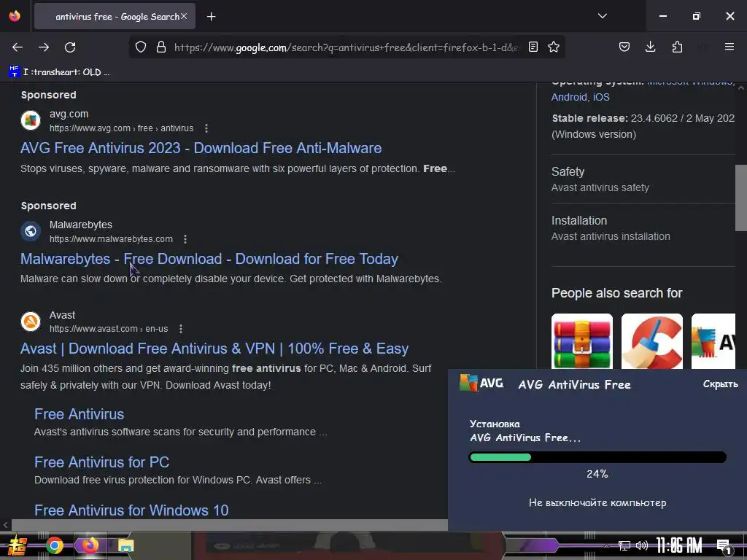Image resolution: width=747 pixels, height=560 pixels.
Task: Click the horizontal scrollbar left arrow
Action: click(x=5, y=525)
